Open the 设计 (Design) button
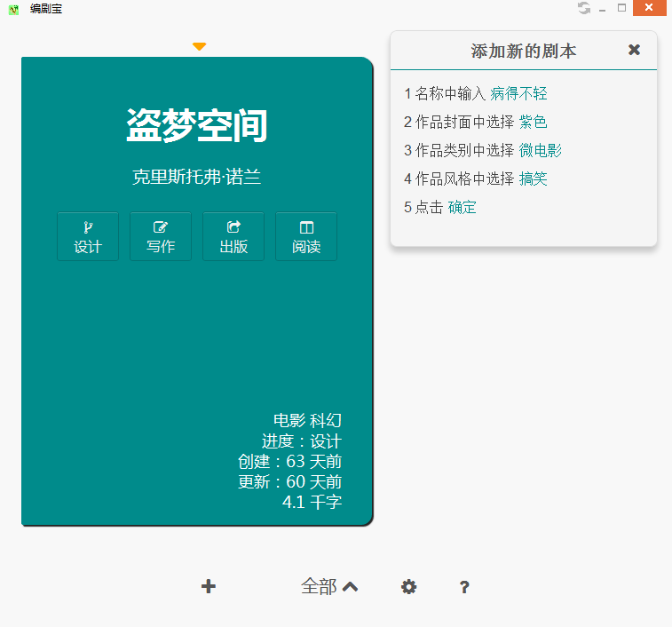The width and height of the screenshot is (672, 627). 88,236
